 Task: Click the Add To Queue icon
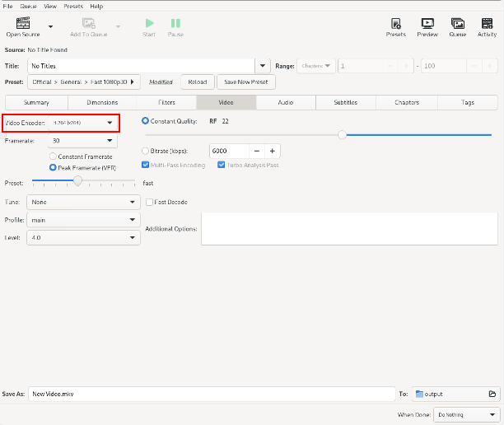88,23
